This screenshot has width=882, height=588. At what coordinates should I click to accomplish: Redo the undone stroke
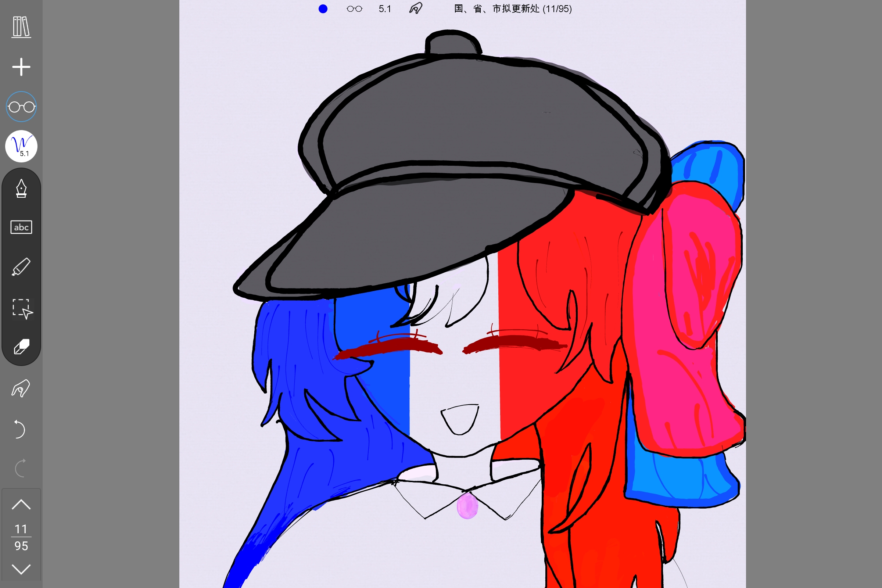click(20, 468)
